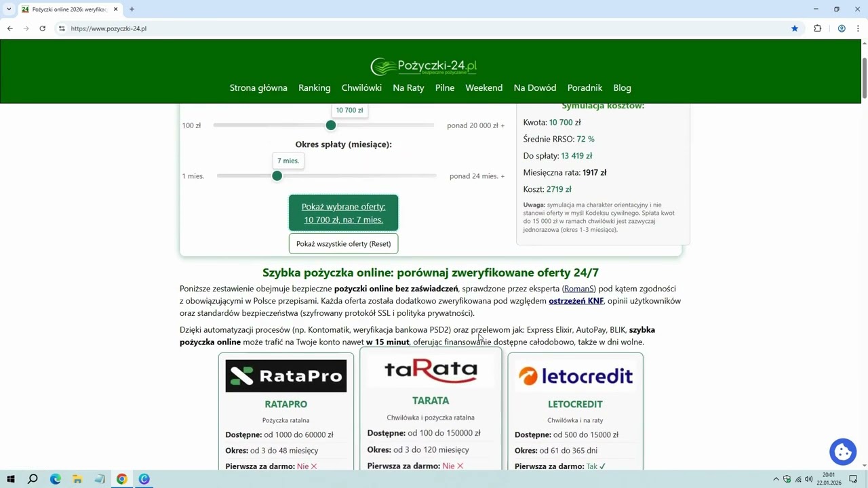
Task: Open the ostrzeżeń KNF link
Action: [x=576, y=301]
